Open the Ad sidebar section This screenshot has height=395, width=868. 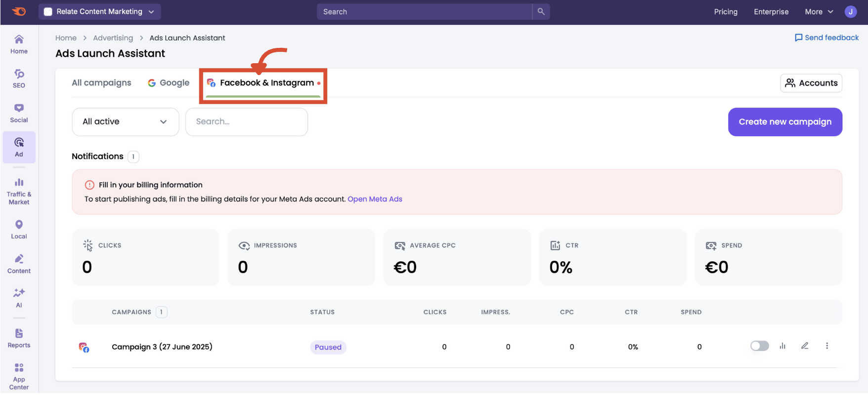(19, 147)
